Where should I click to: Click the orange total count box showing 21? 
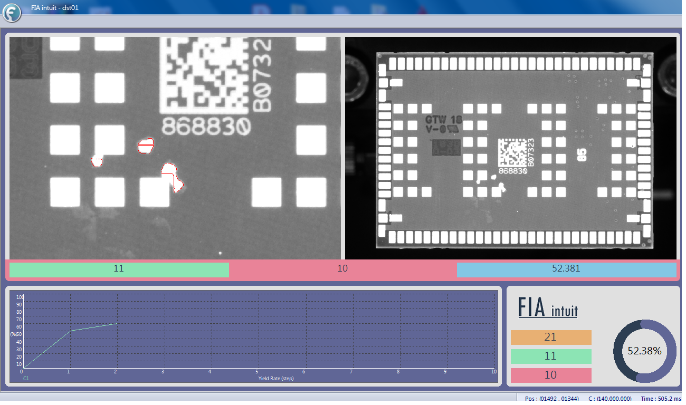(x=551, y=338)
